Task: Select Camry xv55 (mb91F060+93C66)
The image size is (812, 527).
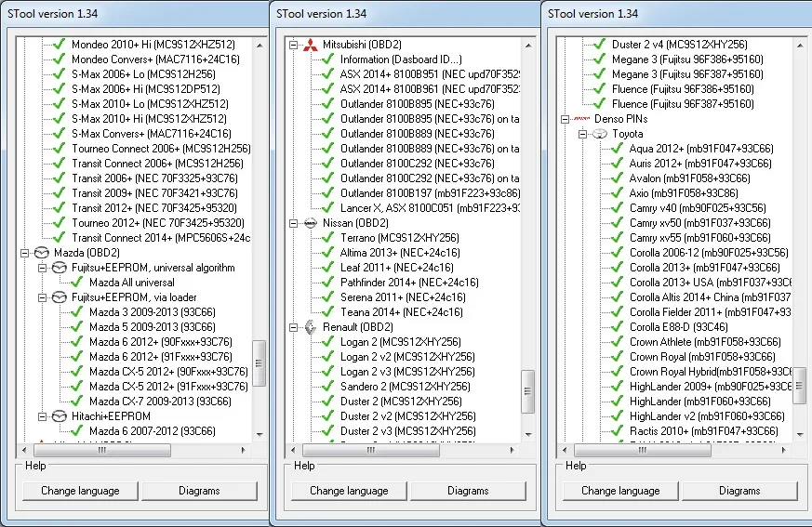Action: [700, 238]
